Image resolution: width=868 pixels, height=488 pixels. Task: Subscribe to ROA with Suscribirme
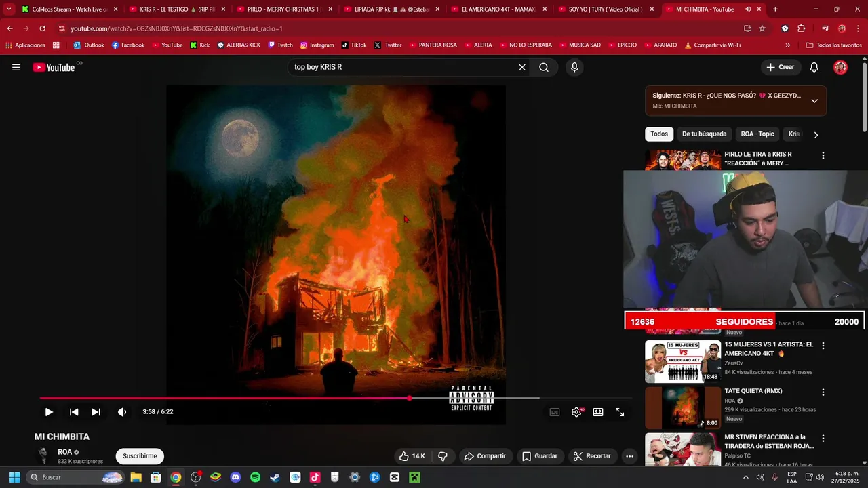(x=140, y=456)
